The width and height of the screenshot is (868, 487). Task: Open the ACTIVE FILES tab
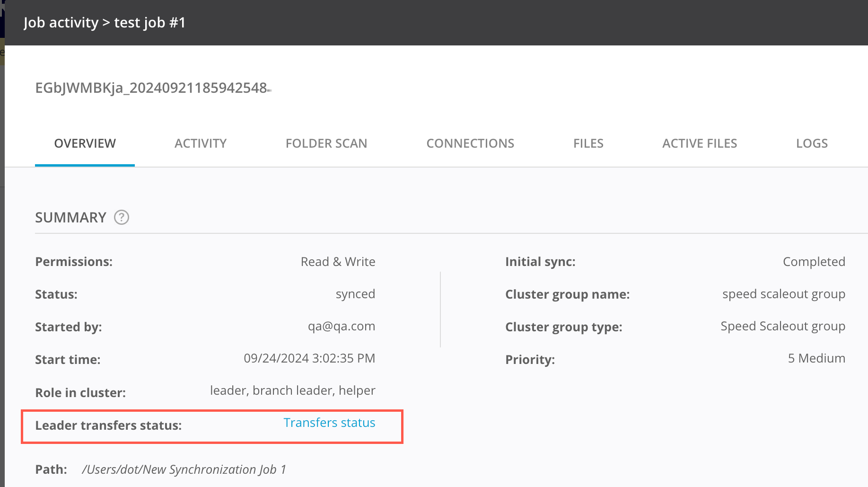tap(700, 143)
